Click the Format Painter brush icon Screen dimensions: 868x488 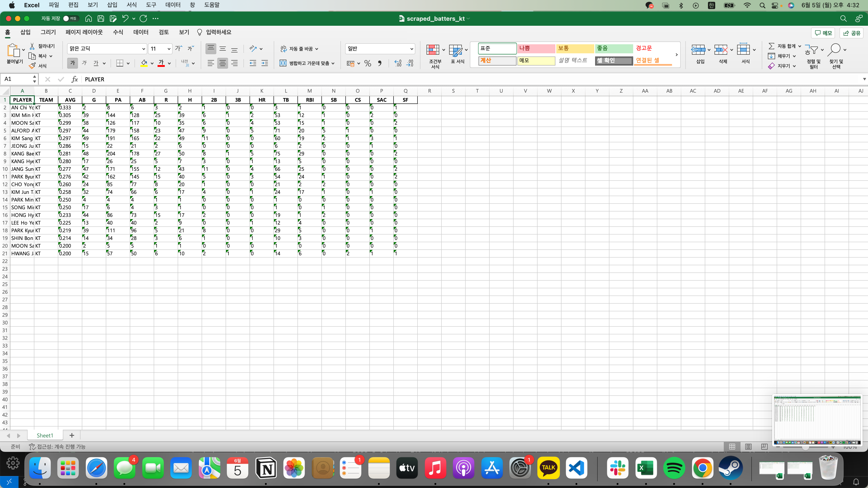32,66
